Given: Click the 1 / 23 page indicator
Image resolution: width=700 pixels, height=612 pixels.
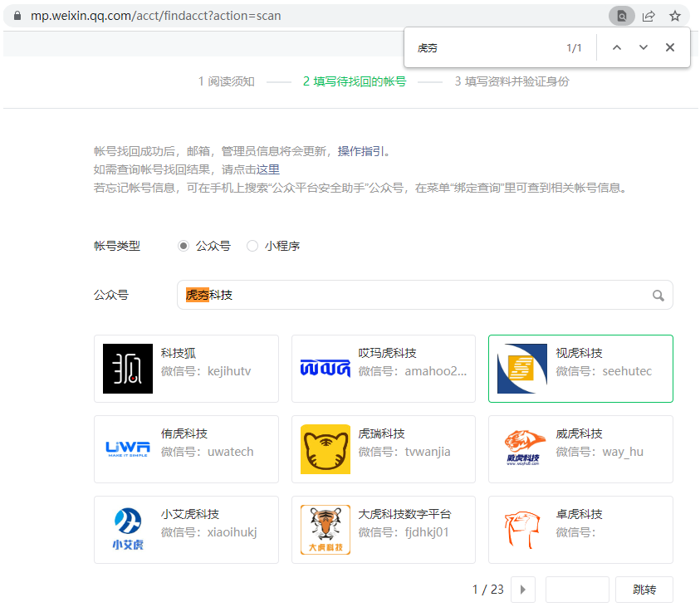Looking at the screenshot, I should coord(488,590).
